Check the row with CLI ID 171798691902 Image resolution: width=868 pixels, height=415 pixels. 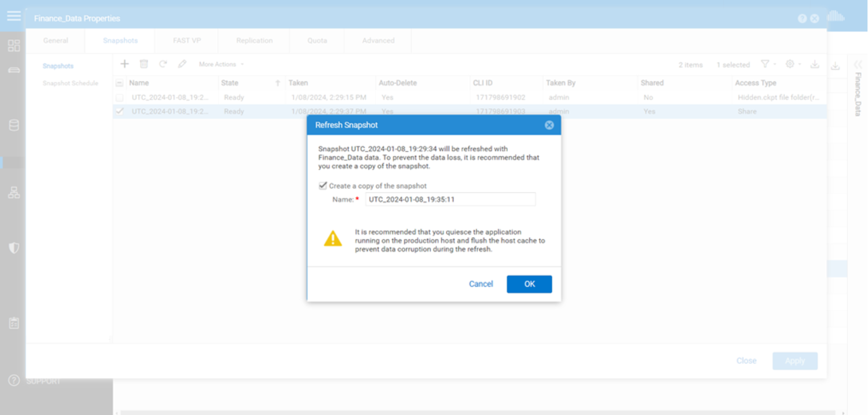pos(120,97)
